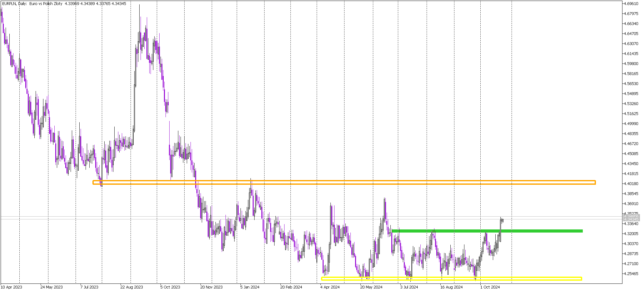Click the 5 Jan 2024 date label
Viewport: 644px width, 291px height.
point(250,287)
